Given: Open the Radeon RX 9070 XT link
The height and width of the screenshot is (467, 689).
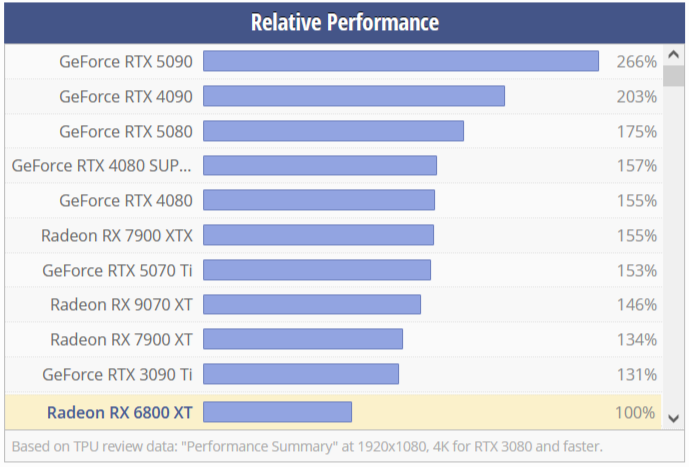Looking at the screenshot, I should 121,305.
